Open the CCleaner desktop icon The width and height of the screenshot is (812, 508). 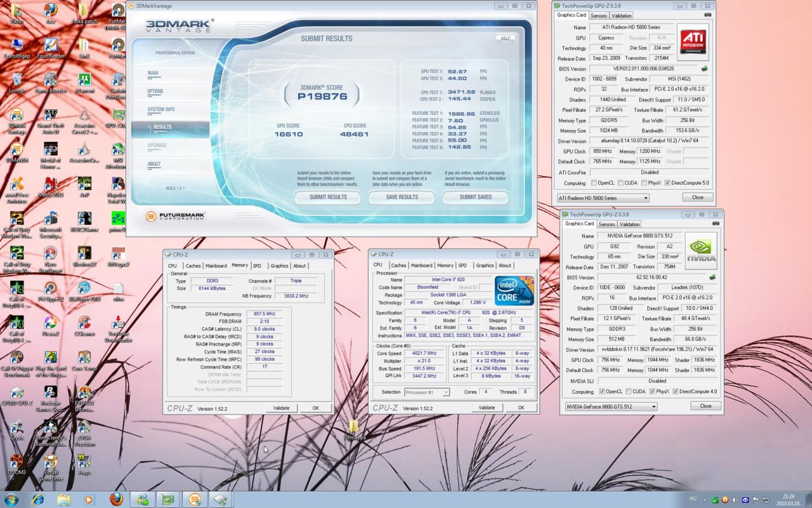(x=84, y=326)
